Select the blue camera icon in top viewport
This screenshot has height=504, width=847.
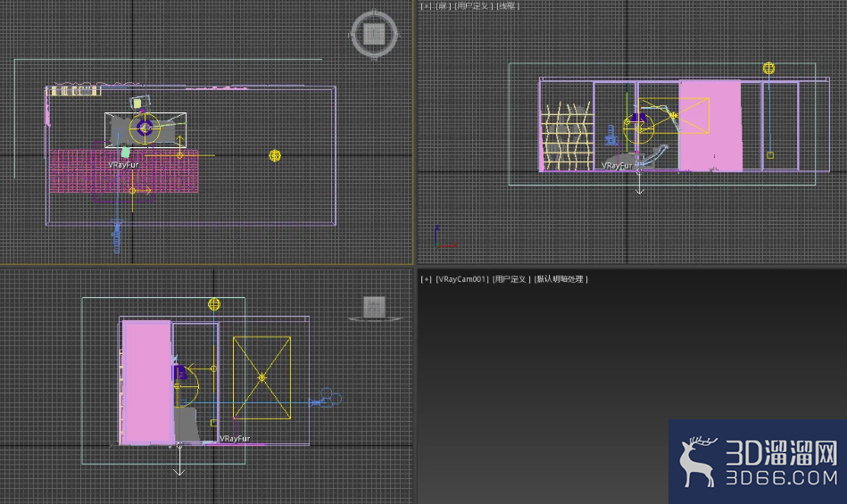117,236
